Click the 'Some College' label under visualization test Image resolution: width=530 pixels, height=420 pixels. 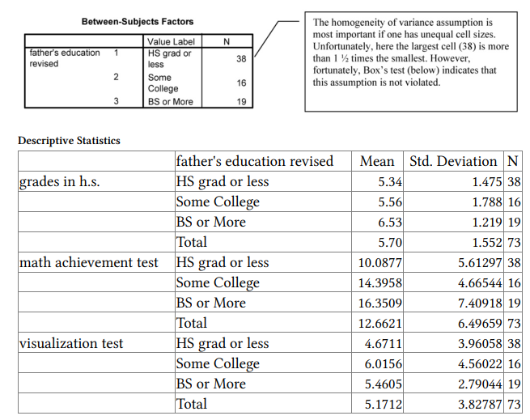point(218,363)
